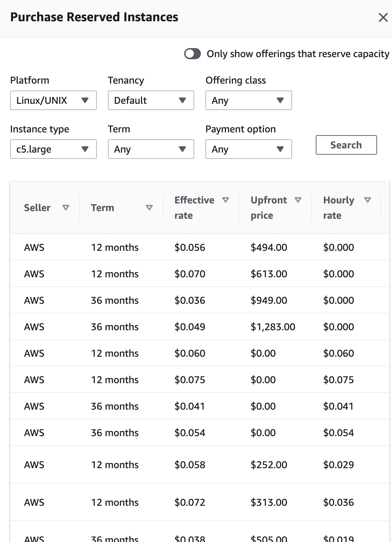Click the hourly rate cell in the $0.072 row
This screenshot has height=542, width=392.
click(x=338, y=502)
